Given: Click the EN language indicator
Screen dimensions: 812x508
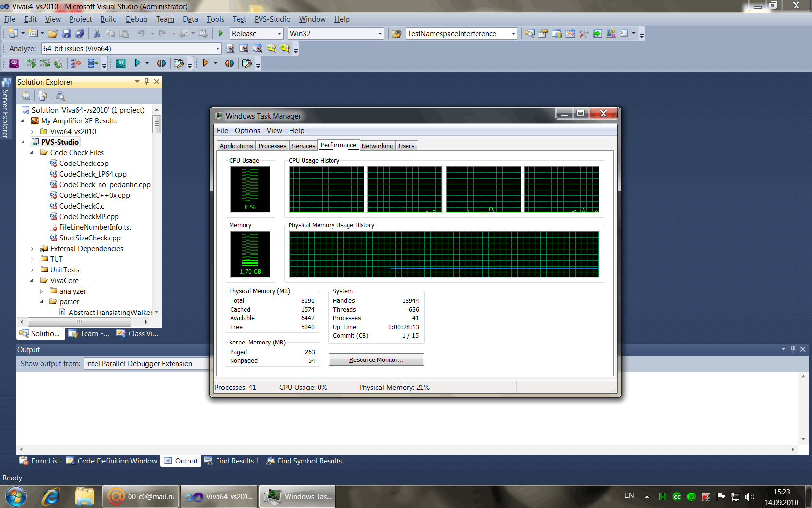Looking at the screenshot, I should [x=629, y=496].
